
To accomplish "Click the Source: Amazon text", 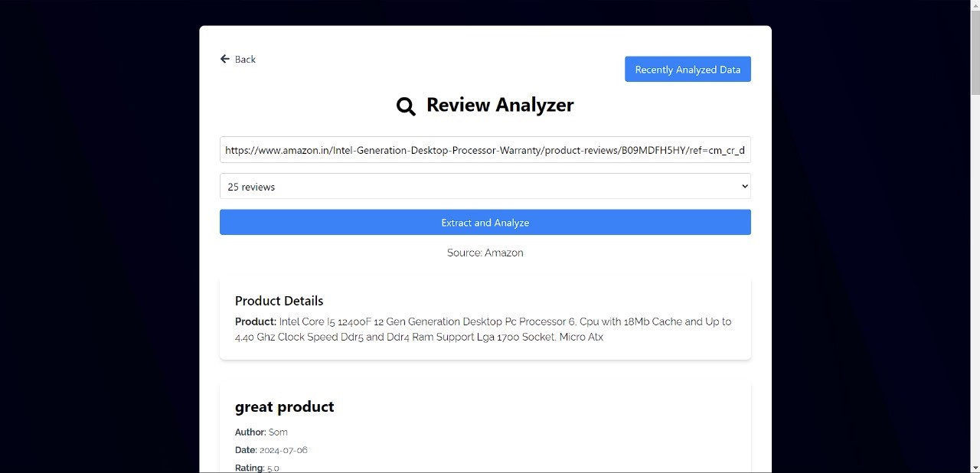I will (485, 253).
